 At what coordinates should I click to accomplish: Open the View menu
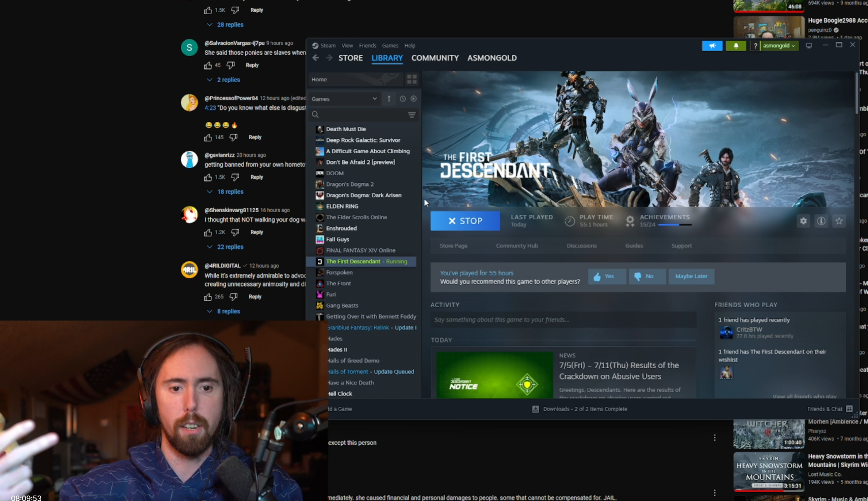coord(347,46)
